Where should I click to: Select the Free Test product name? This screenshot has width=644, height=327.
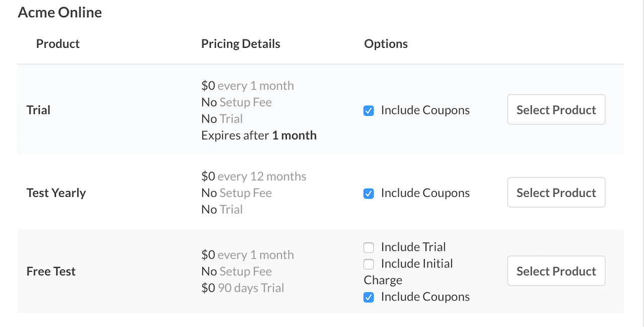pyautogui.click(x=51, y=271)
